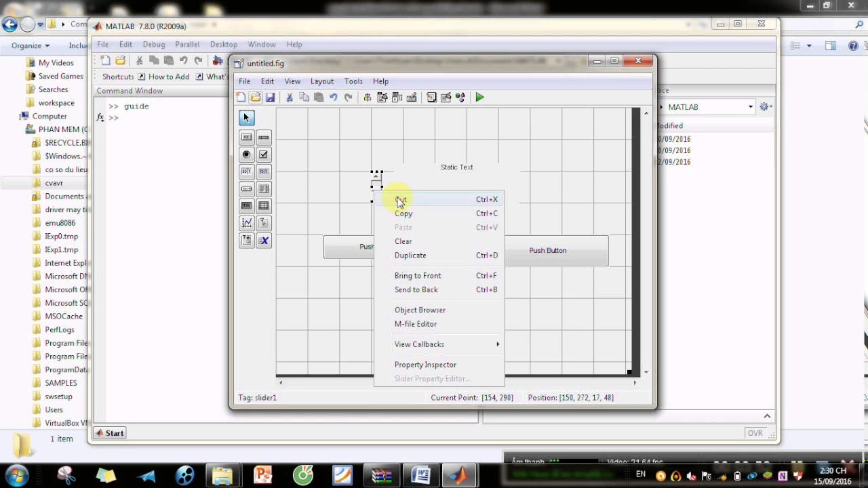Open PowerPoint from the Windows taskbar
The image size is (868, 488).
262,474
